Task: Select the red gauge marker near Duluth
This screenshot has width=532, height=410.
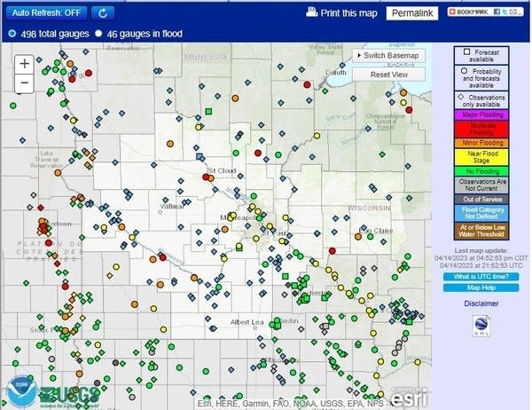Action: pos(307,85)
